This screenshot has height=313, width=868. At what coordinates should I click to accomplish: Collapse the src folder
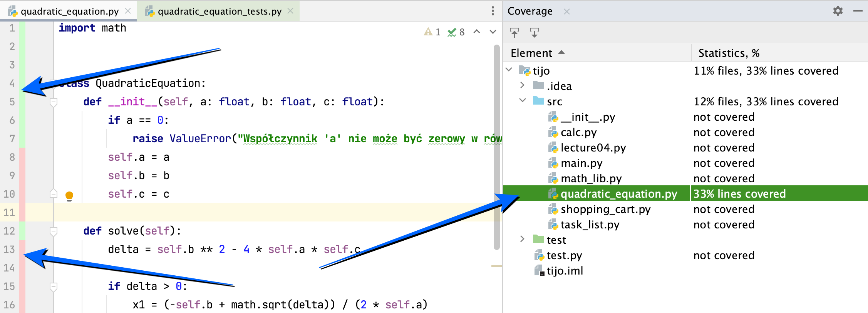(523, 101)
